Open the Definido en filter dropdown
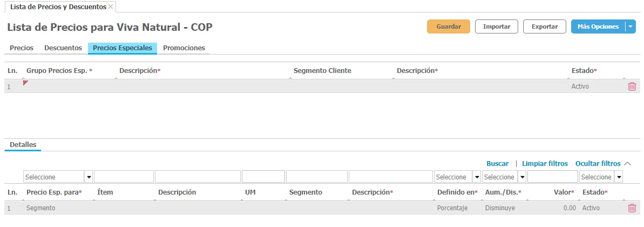 [477, 177]
